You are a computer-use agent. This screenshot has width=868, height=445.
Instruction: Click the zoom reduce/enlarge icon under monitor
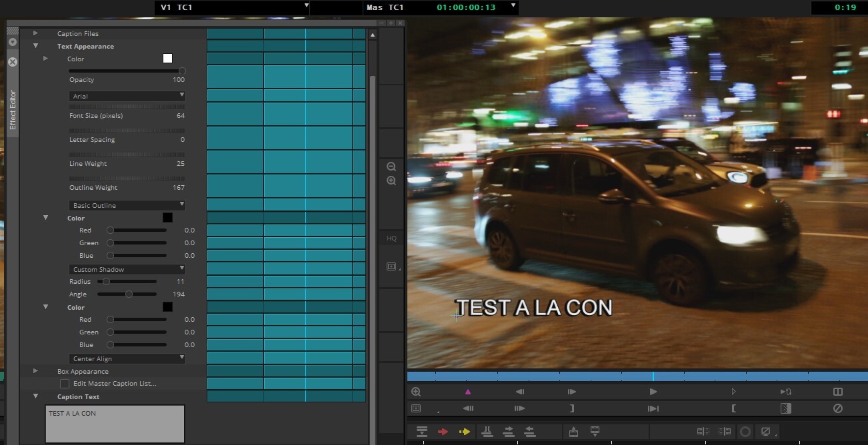click(x=416, y=392)
